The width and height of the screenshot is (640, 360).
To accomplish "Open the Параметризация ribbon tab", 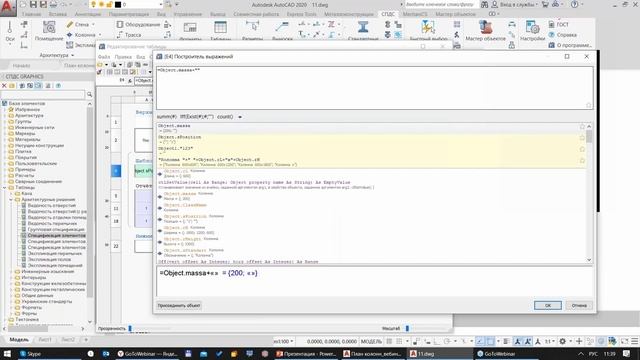I will pyautogui.click(x=129, y=14).
